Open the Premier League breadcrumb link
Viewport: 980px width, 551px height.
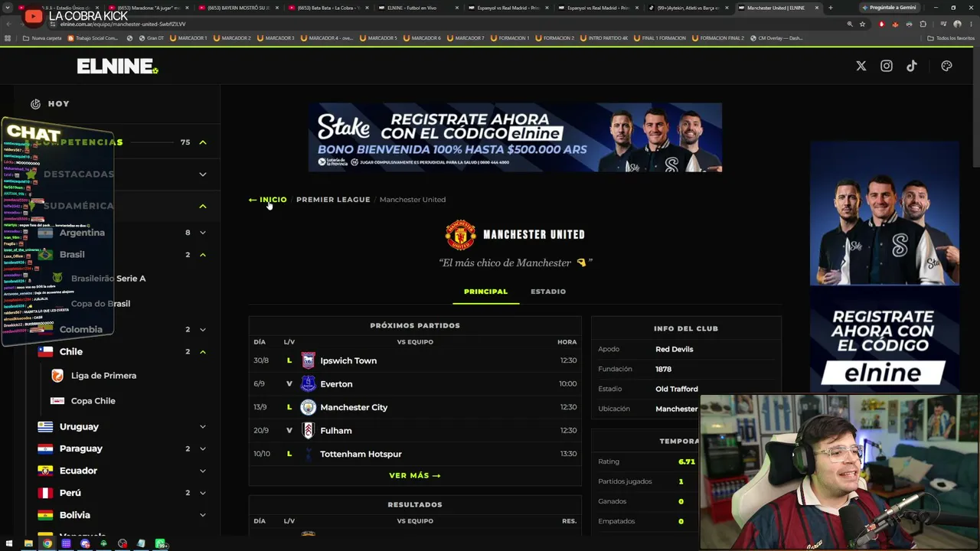(333, 200)
